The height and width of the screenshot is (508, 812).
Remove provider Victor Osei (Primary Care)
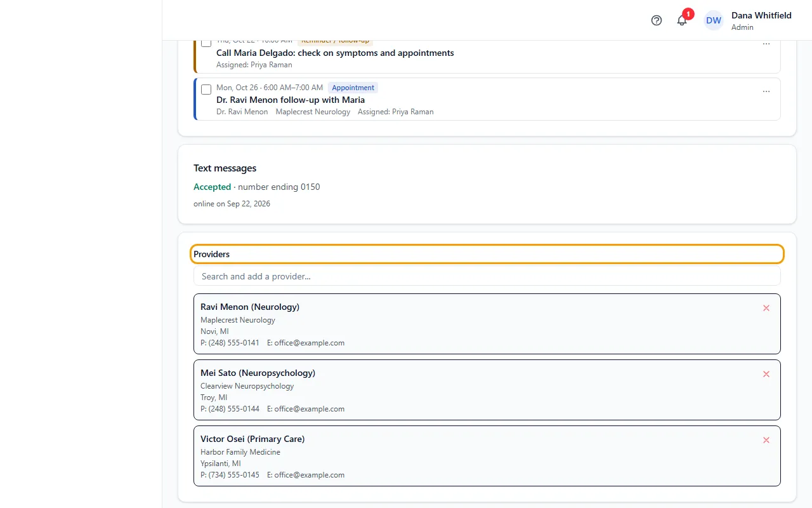766,440
